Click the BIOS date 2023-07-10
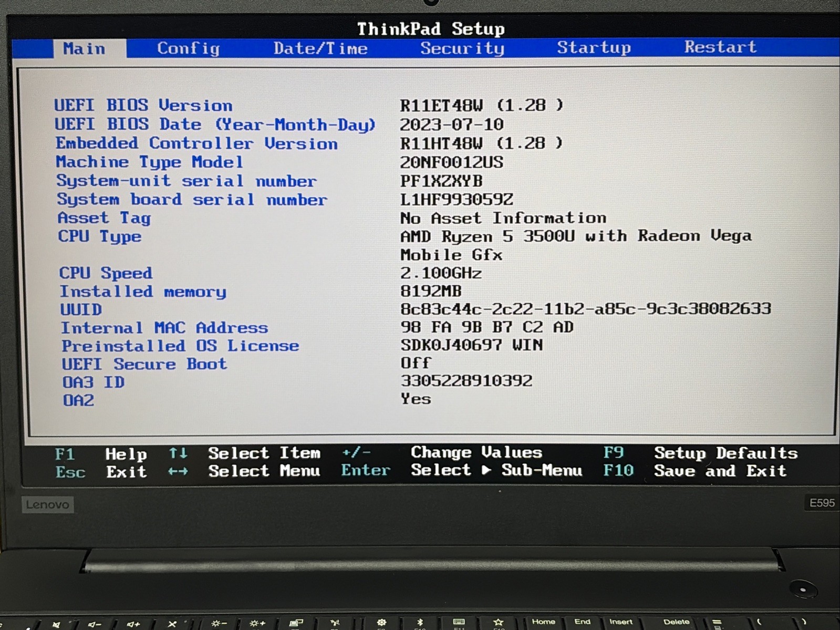840x630 pixels. coord(452,125)
